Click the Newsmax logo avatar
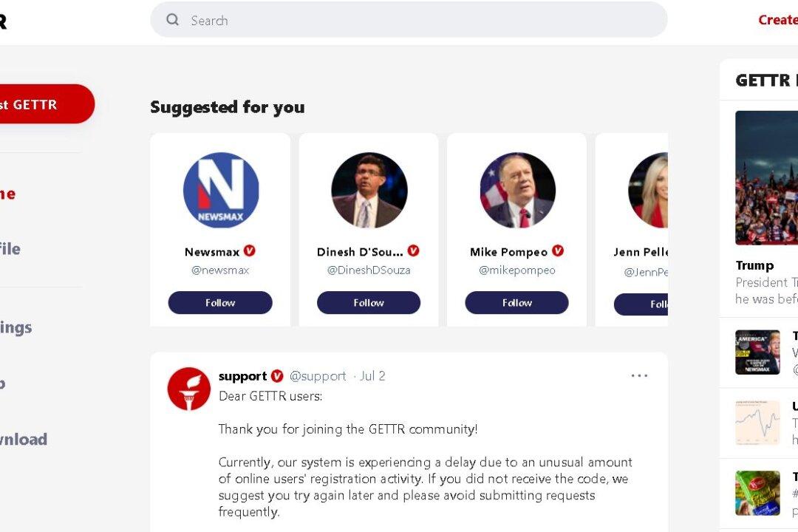798x532 pixels. point(220,190)
